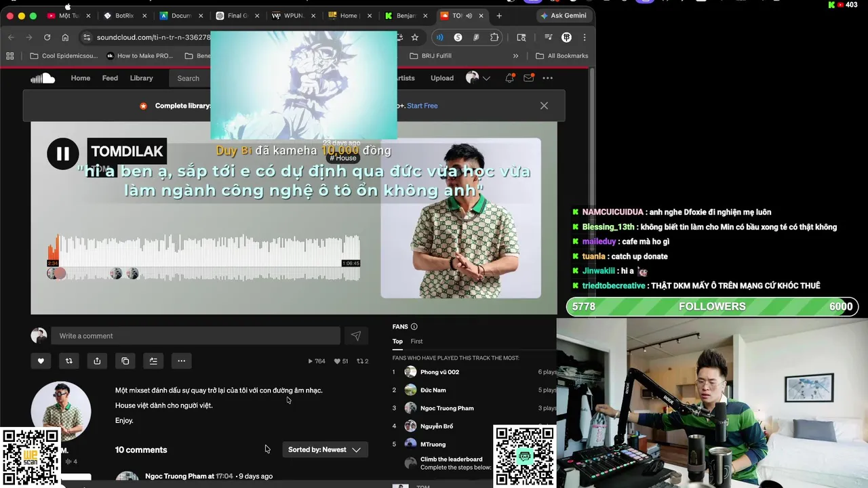This screenshot has height=488, width=868.
Task: Switch to the Final G browser tab
Action: point(237,16)
